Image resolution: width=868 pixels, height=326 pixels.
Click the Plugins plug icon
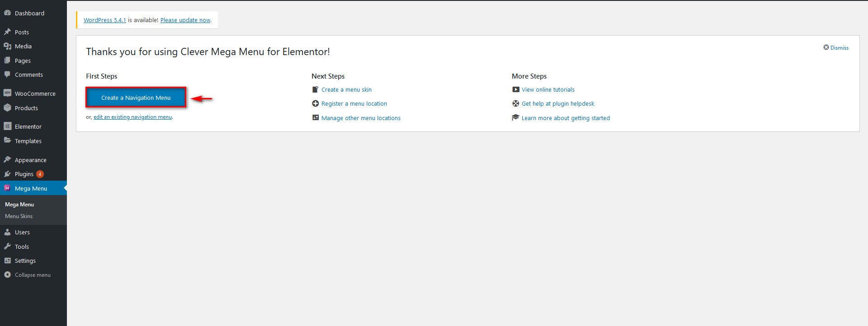[7, 174]
